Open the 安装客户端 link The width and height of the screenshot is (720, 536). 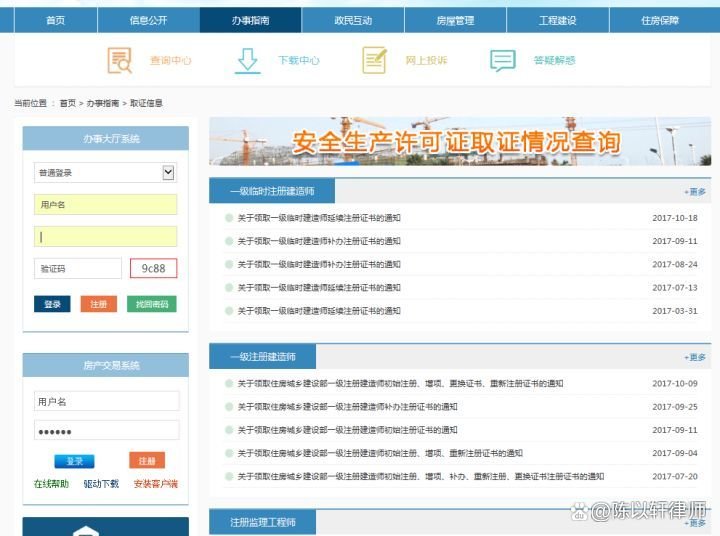[x=156, y=484]
